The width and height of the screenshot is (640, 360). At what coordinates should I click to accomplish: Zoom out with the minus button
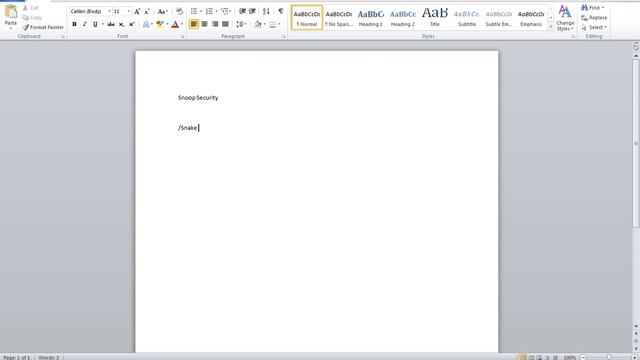coord(583,357)
